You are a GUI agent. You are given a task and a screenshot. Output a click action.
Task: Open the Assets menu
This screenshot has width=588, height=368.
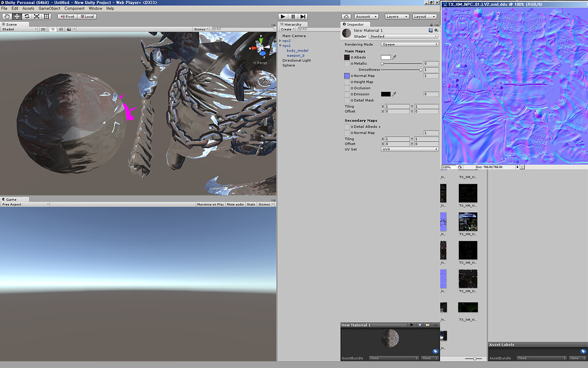point(27,8)
